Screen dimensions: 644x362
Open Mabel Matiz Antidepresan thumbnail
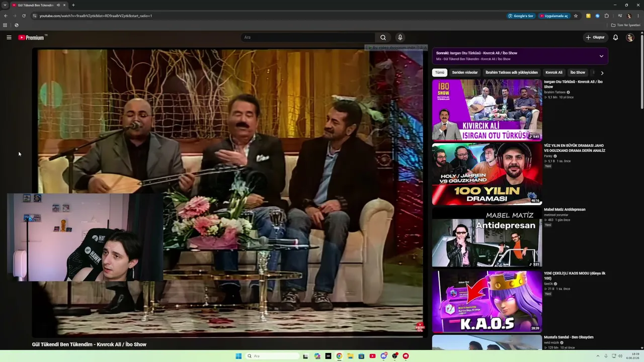[x=487, y=237]
